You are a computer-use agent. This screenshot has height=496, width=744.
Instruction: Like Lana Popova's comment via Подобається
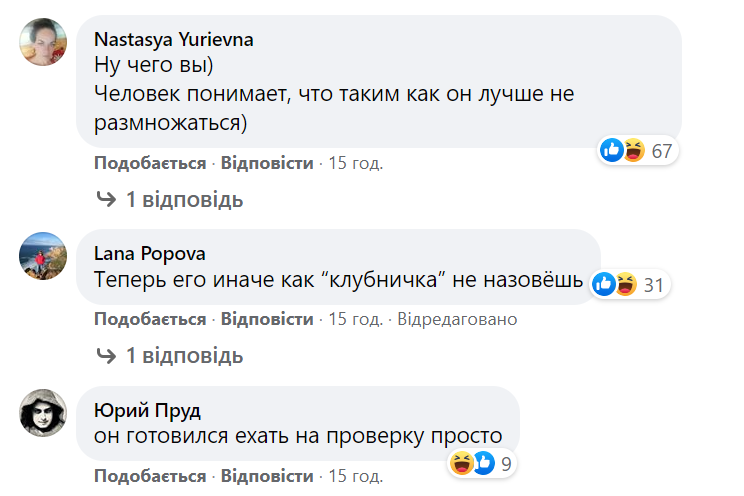150,319
